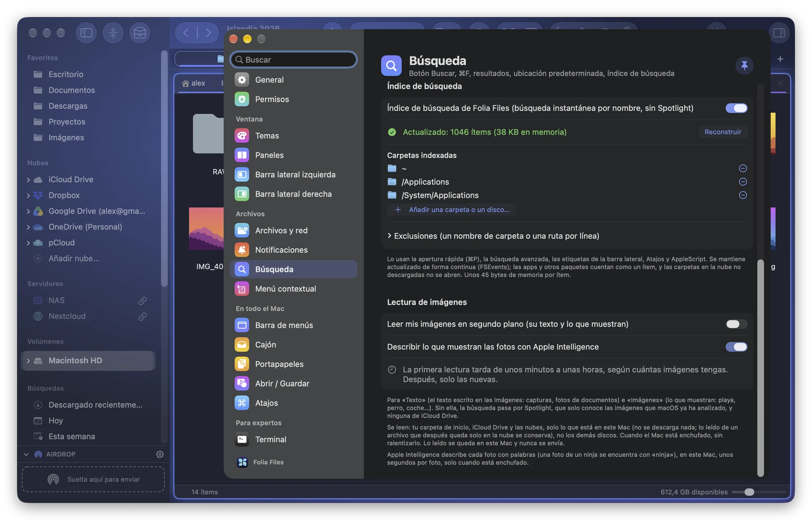Open the General settings section

(x=293, y=80)
